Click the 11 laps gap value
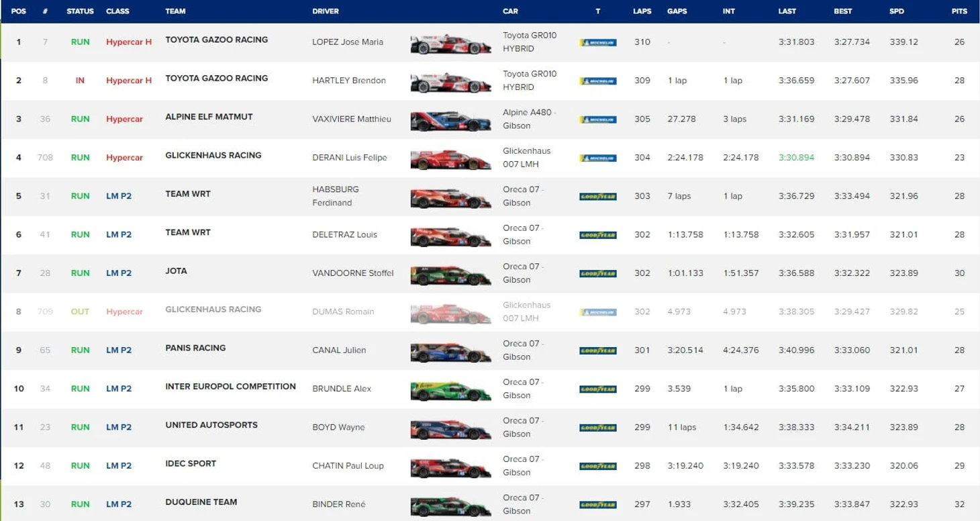Viewport: 980px width, 521px height. [x=682, y=427]
